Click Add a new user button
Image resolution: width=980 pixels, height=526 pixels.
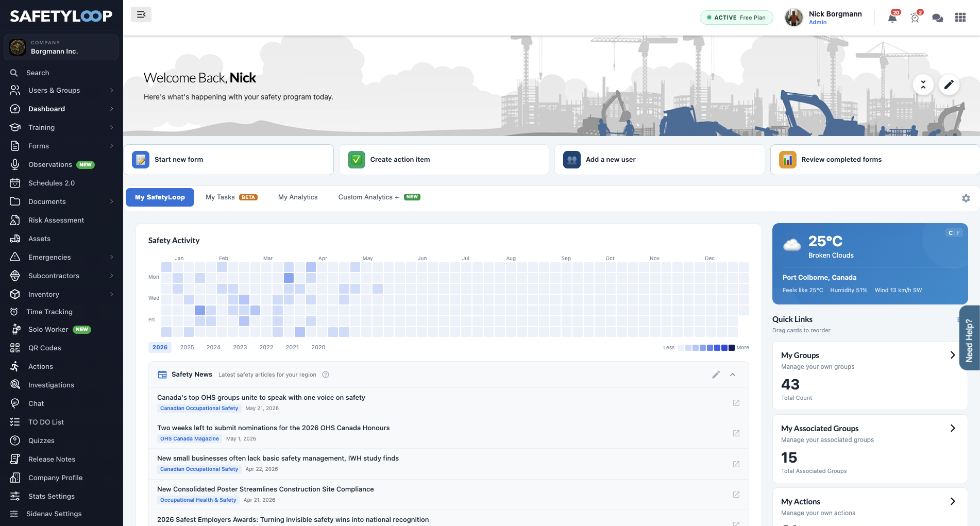pos(660,160)
